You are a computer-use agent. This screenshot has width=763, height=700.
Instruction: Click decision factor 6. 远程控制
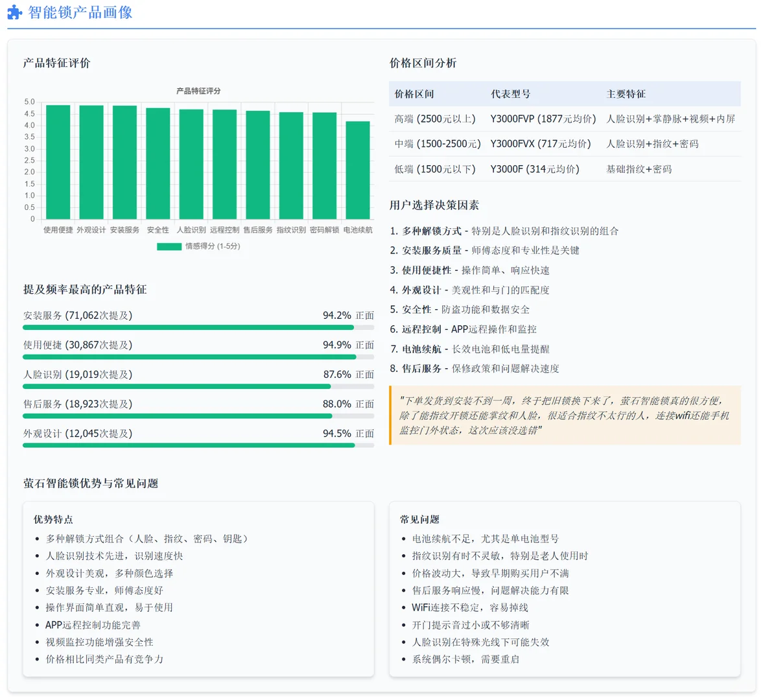[464, 329]
